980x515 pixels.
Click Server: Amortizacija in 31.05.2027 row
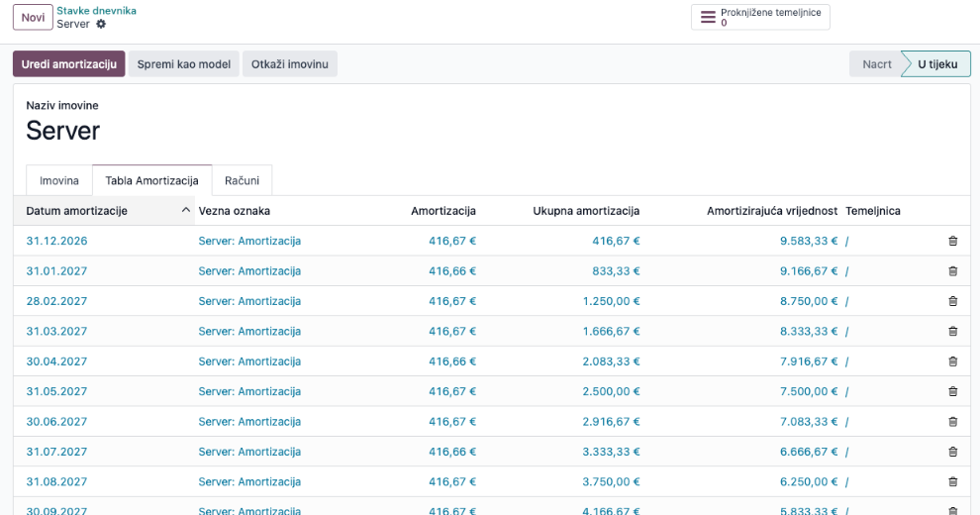pyautogui.click(x=249, y=391)
